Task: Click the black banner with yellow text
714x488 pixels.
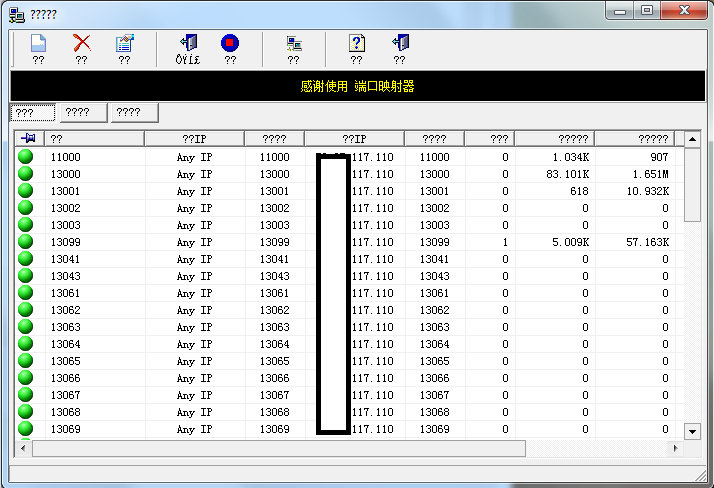Action: (357, 86)
